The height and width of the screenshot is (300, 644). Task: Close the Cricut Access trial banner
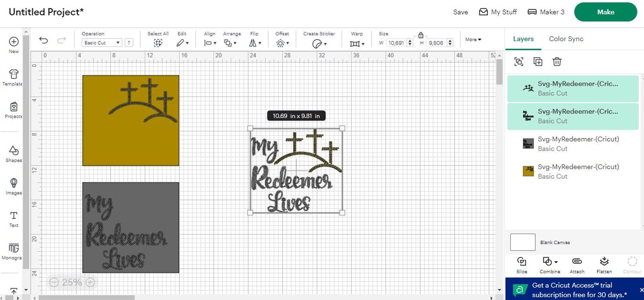641,290
